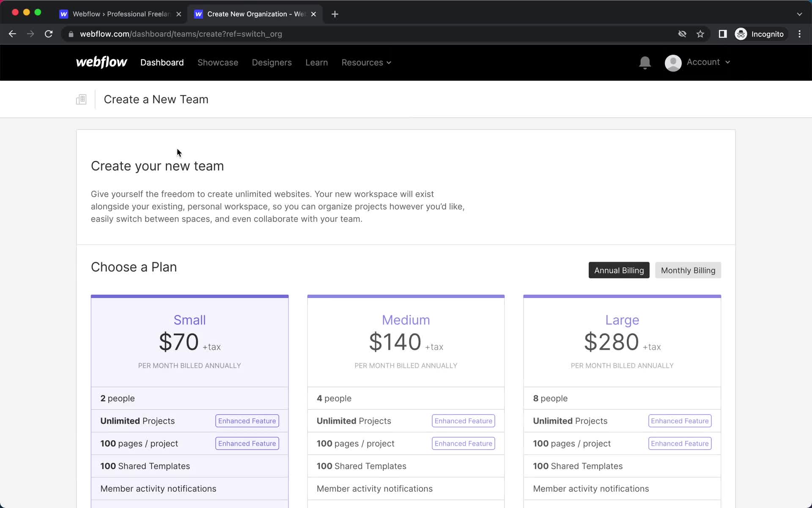Viewport: 812px width, 508px height.
Task: Go back with the browser back arrow
Action: pyautogui.click(x=12, y=34)
